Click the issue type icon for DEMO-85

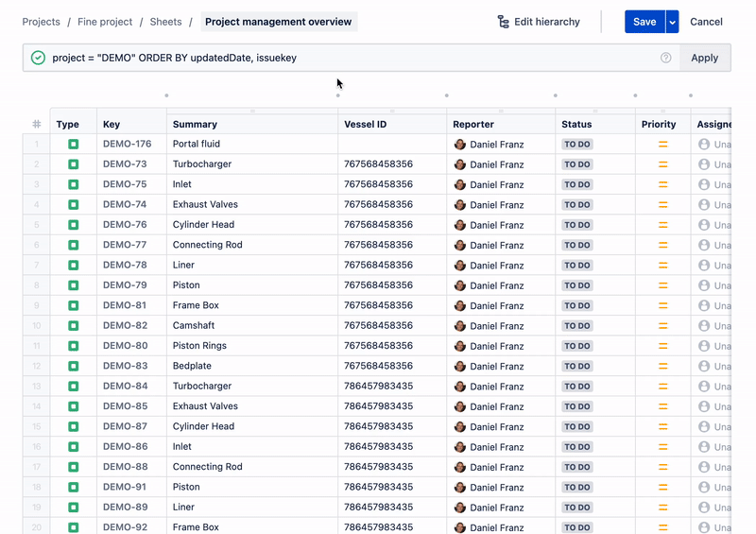coord(74,406)
